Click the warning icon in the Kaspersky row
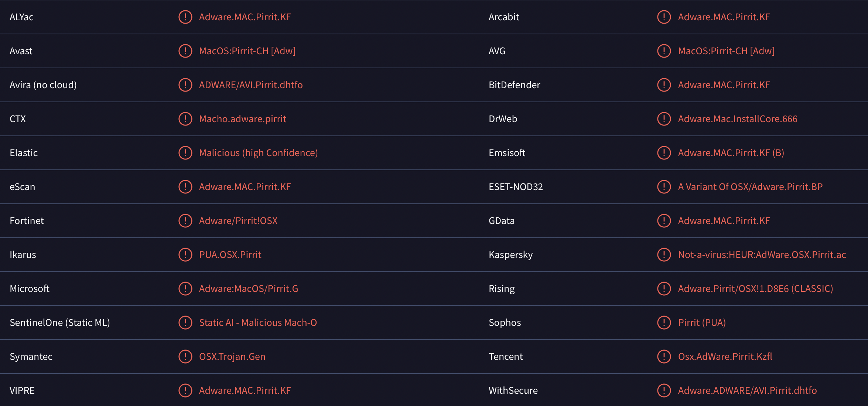Screen dimensions: 868x406 [x=664, y=255]
